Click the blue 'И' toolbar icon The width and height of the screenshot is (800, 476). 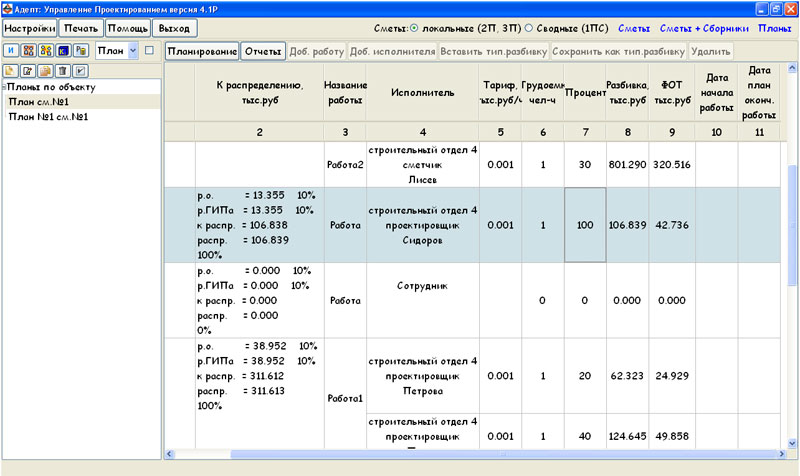tap(12, 50)
